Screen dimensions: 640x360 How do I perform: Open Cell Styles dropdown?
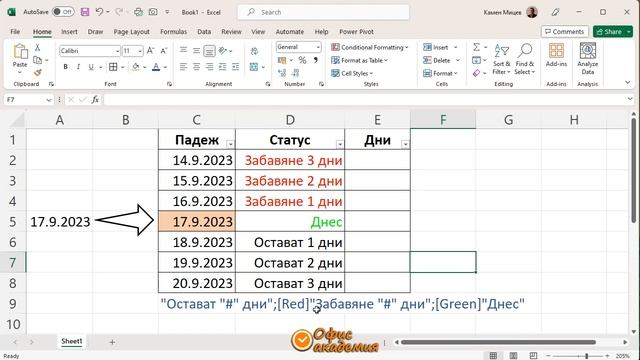click(x=352, y=73)
